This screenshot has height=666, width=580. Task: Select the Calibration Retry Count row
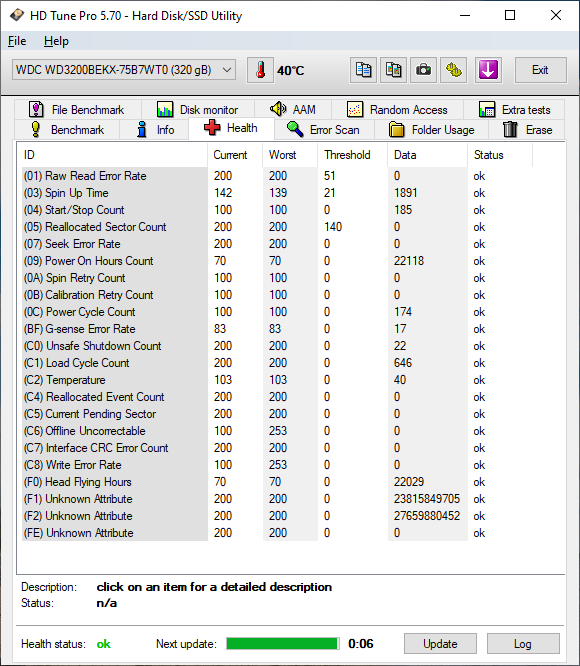coord(277,295)
